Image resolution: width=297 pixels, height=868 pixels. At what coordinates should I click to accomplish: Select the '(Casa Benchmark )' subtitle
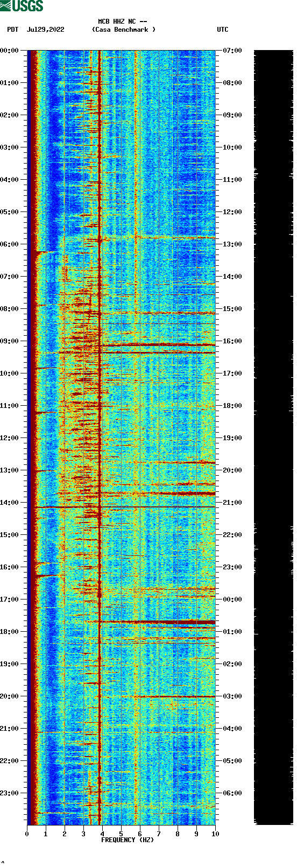124,30
